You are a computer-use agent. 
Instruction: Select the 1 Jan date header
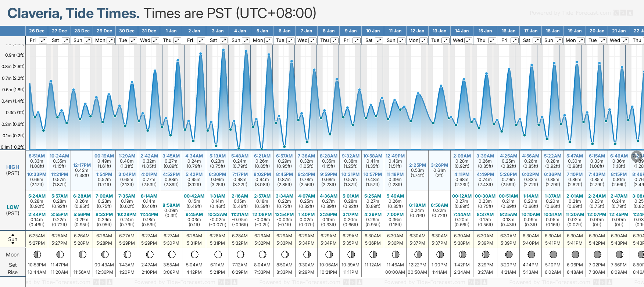(171, 31)
